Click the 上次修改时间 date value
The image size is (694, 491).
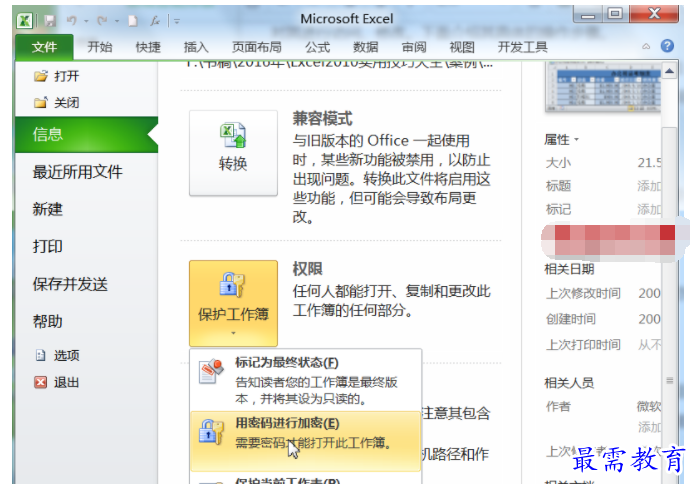pos(650,293)
